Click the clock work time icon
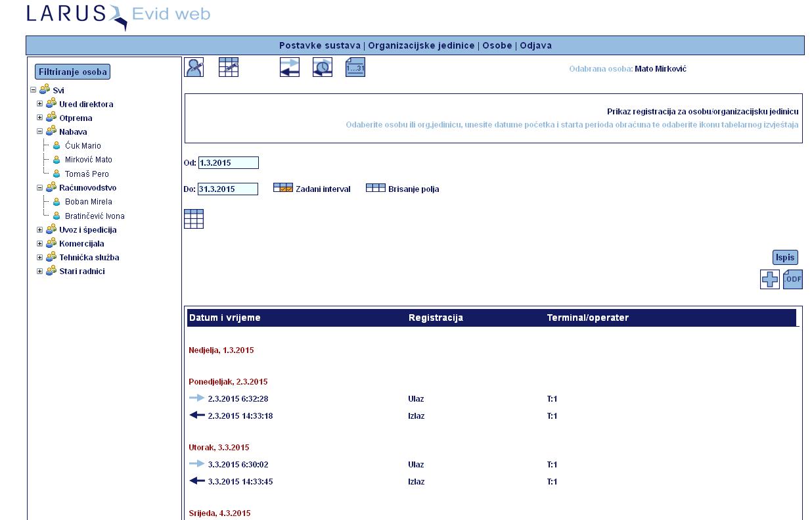Screen dimensions: 812x520 coord(323,67)
